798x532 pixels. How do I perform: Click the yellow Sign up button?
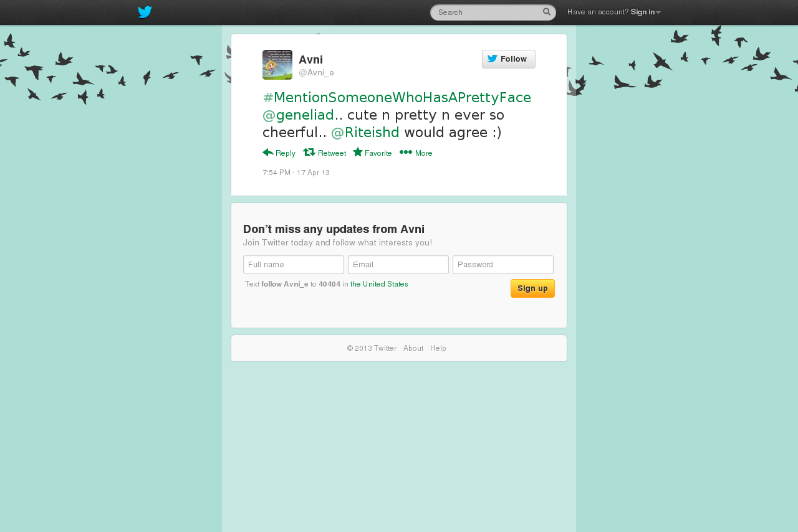click(x=532, y=288)
